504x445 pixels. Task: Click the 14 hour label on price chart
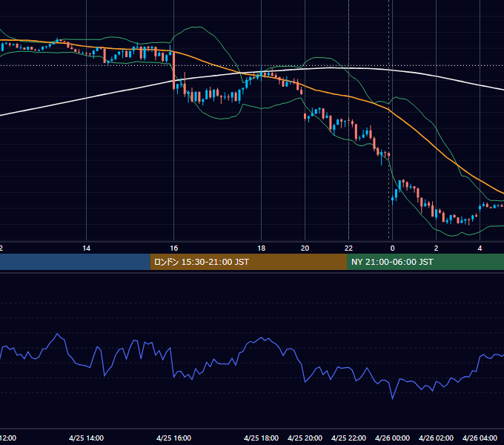point(87,248)
